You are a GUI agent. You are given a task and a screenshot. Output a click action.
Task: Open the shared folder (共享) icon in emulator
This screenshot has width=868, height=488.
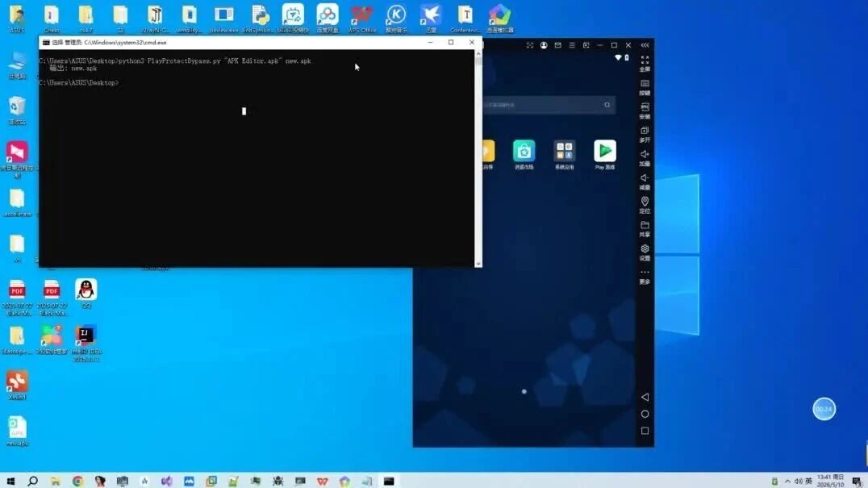pos(645,228)
